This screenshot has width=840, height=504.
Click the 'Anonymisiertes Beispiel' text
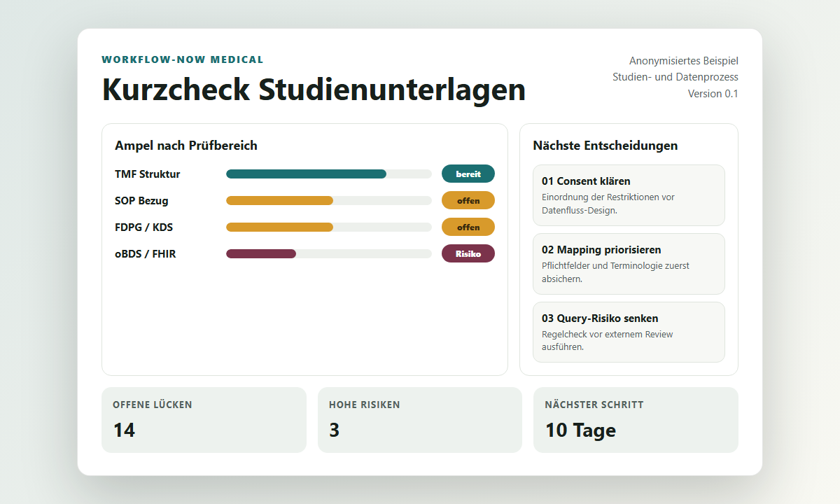pos(684,61)
